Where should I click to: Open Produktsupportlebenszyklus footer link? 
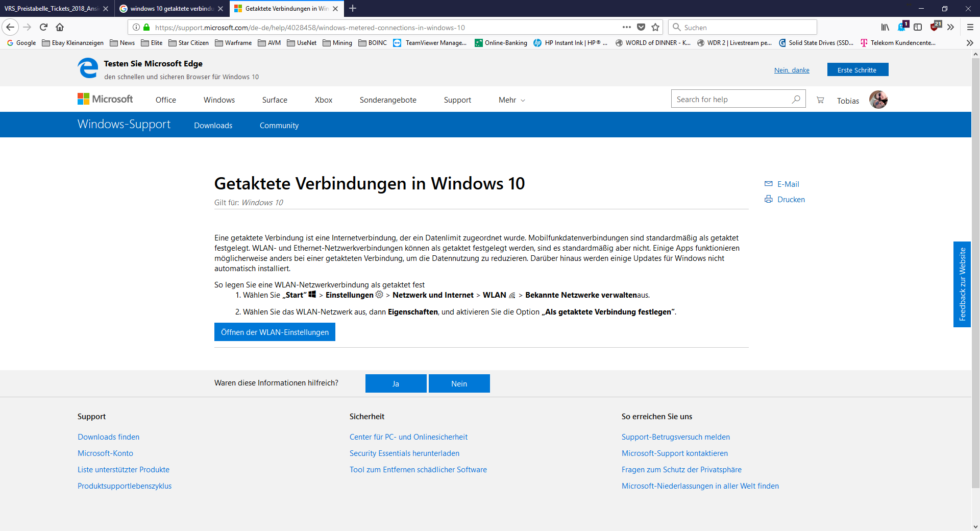click(125, 486)
